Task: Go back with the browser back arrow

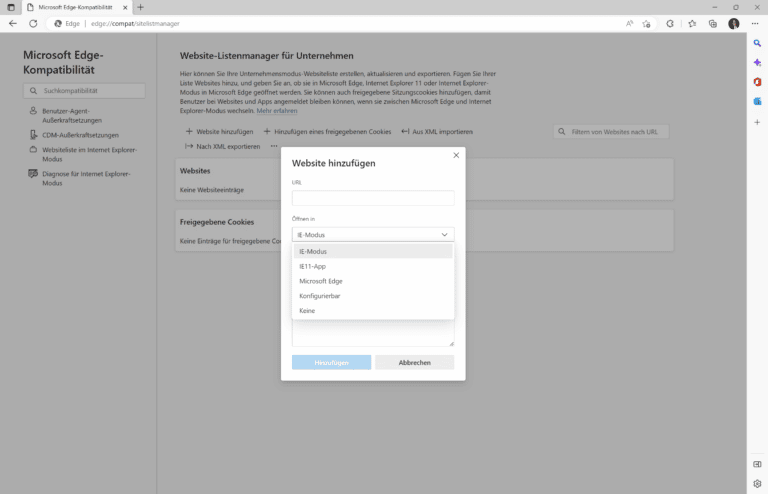Action: click(x=13, y=24)
